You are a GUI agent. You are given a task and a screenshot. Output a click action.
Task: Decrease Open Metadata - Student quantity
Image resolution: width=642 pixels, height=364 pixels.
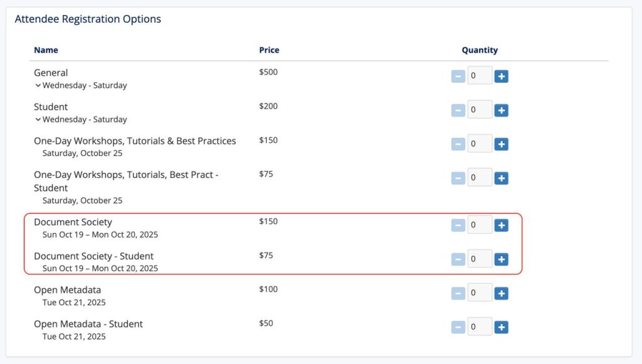(x=458, y=327)
